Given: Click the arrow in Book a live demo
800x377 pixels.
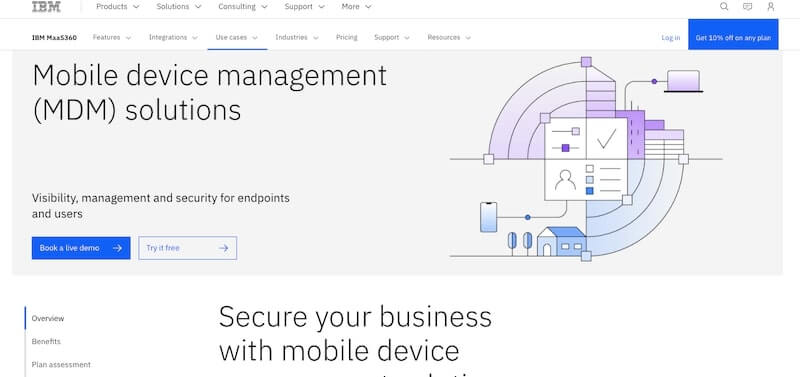Looking at the screenshot, I should tap(117, 248).
